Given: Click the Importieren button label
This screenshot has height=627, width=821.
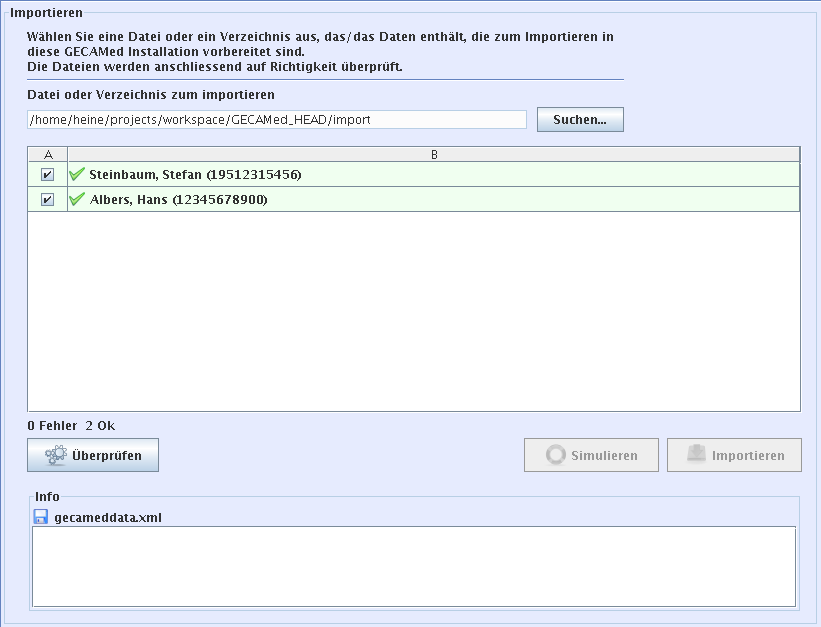Looking at the screenshot, I should 748,456.
